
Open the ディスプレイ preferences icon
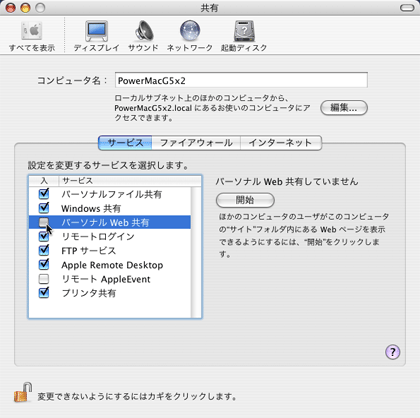pyautogui.click(x=96, y=36)
